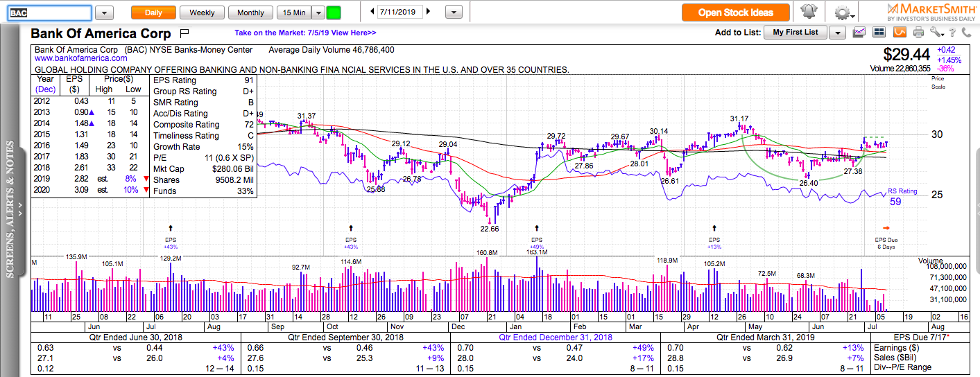Click Qtr Ended June 30, 2018 header
Viewport: 980px width, 377px height.
click(x=136, y=337)
